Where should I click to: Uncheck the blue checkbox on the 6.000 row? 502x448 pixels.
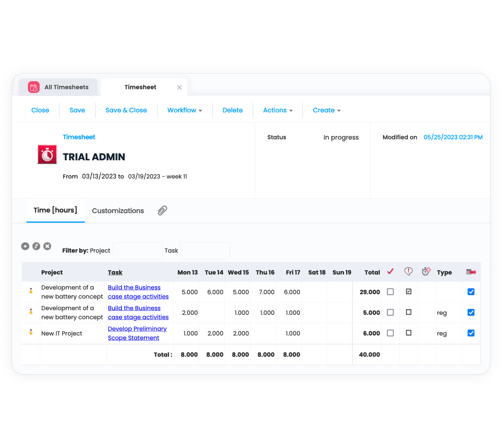tap(471, 333)
